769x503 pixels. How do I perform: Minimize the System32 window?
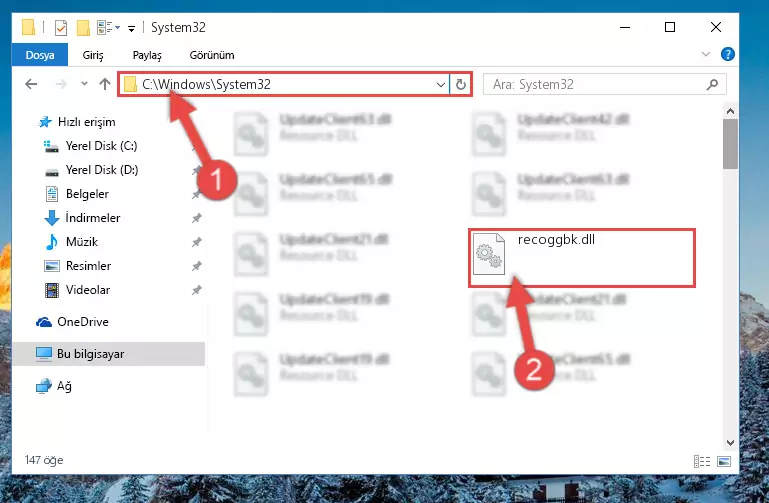pyautogui.click(x=625, y=27)
